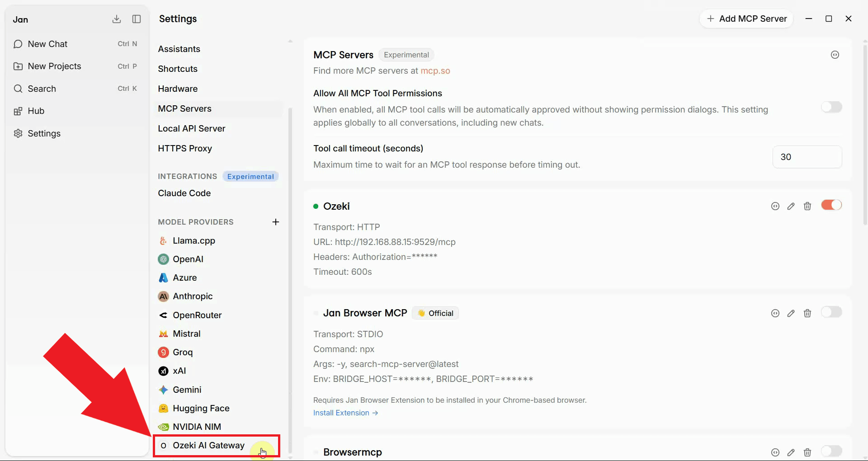Open OpenRouter provider
868x461 pixels.
(219, 315)
